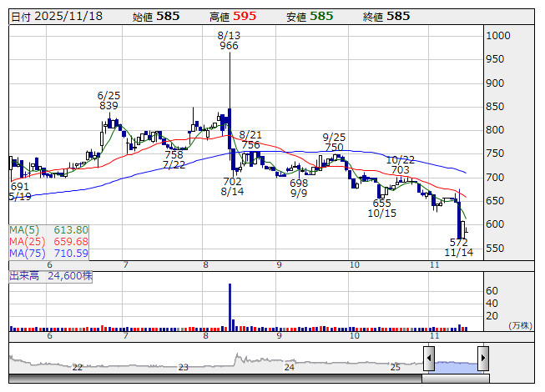Screen dimensions: 545x392
Task: Click the right range slider handle arrow
Action: coord(483,358)
